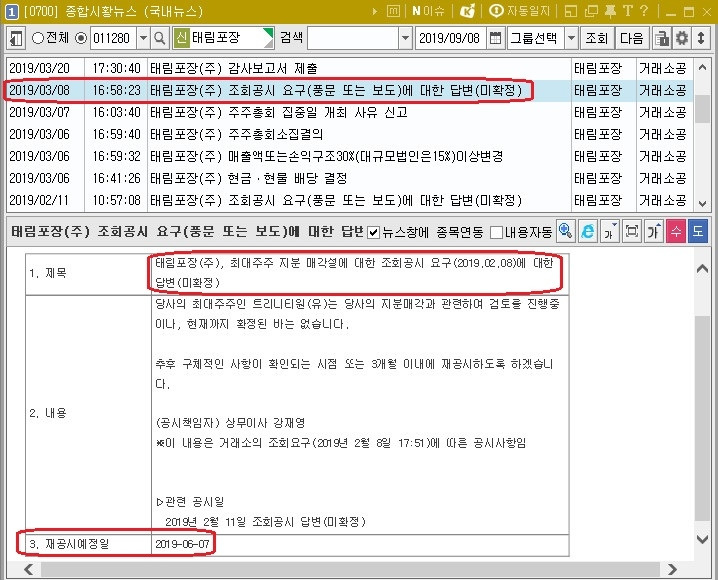Viewport: 718px width, 580px height.
Task: Click the duplicate window icon in title bar
Action: (x=591, y=11)
